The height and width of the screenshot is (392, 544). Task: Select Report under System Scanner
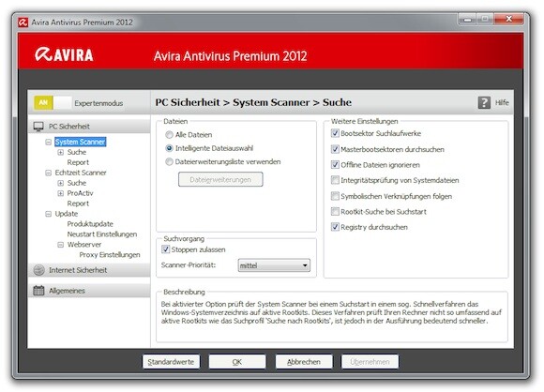[78, 162]
